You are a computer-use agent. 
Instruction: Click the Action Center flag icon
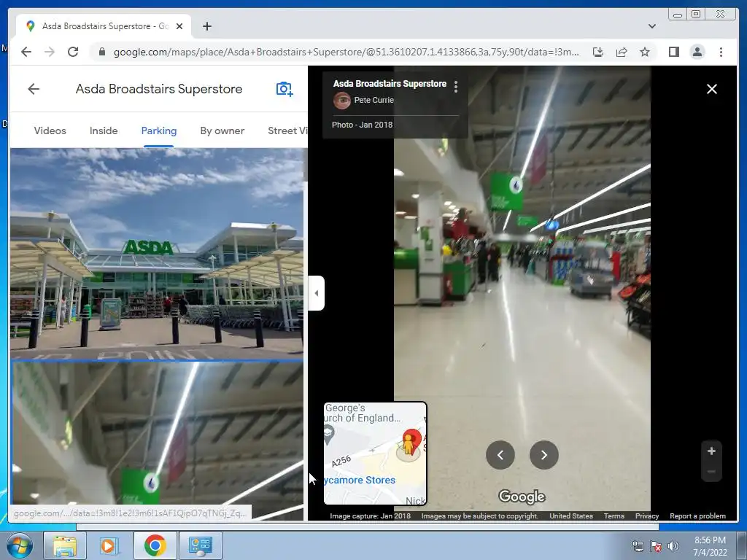pyautogui.click(x=656, y=546)
